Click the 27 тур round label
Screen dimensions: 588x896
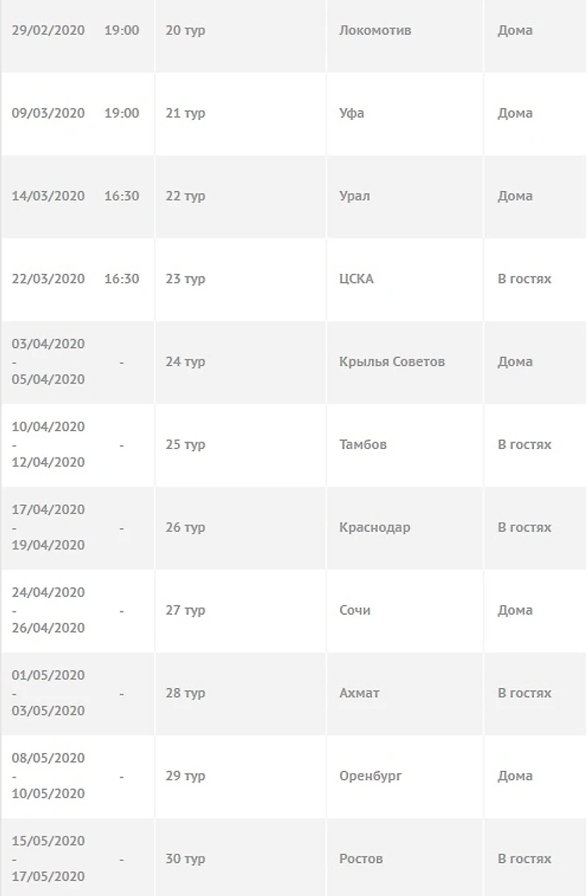185,611
